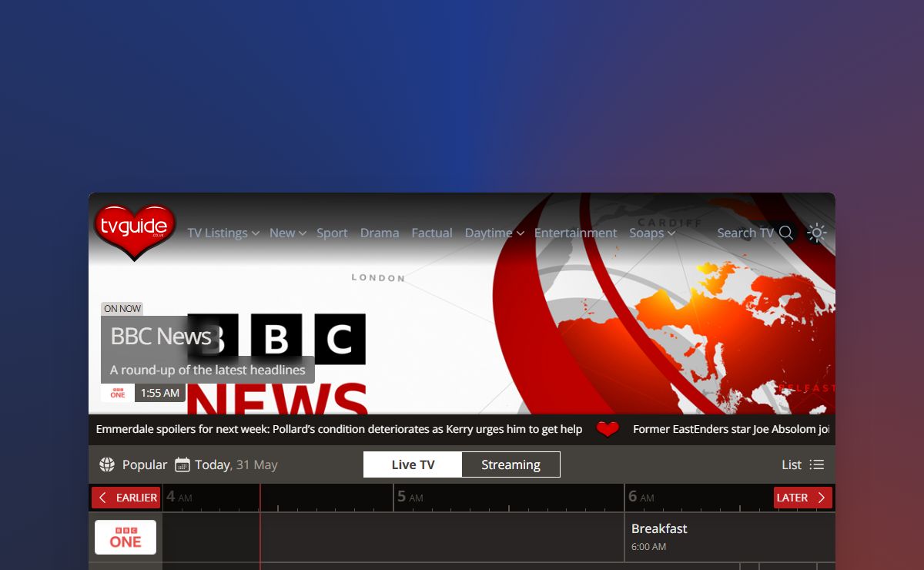924x570 pixels.
Task: Click the 1:55 AM time badge
Action: (x=160, y=393)
